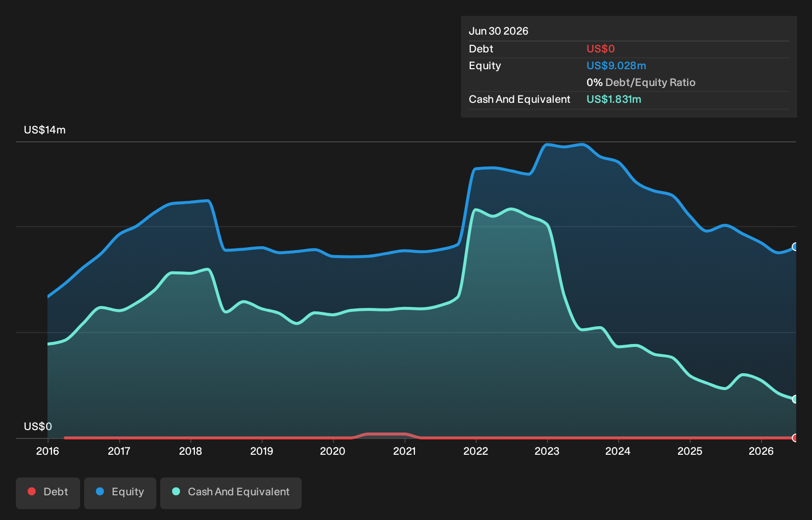Click Cash And Equivalent label in tooltip
The image size is (812, 520).
click(519, 99)
